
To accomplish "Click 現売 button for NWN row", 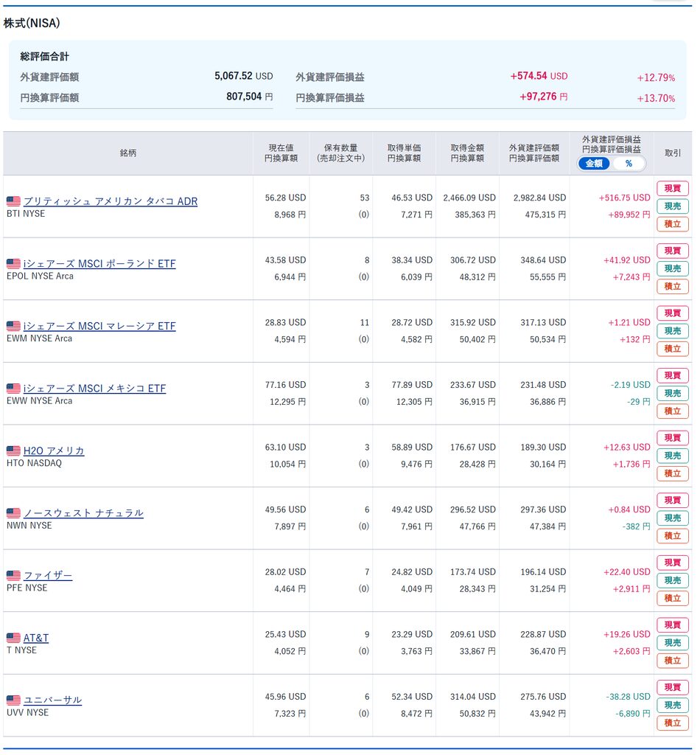I will point(673,518).
